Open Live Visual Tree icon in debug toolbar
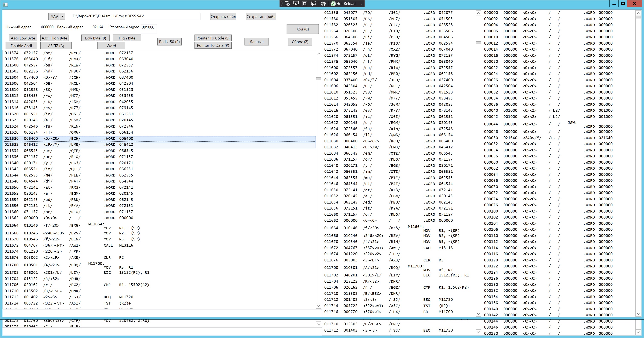Image resolution: width=644 pixels, height=338 pixels. coord(287,4)
